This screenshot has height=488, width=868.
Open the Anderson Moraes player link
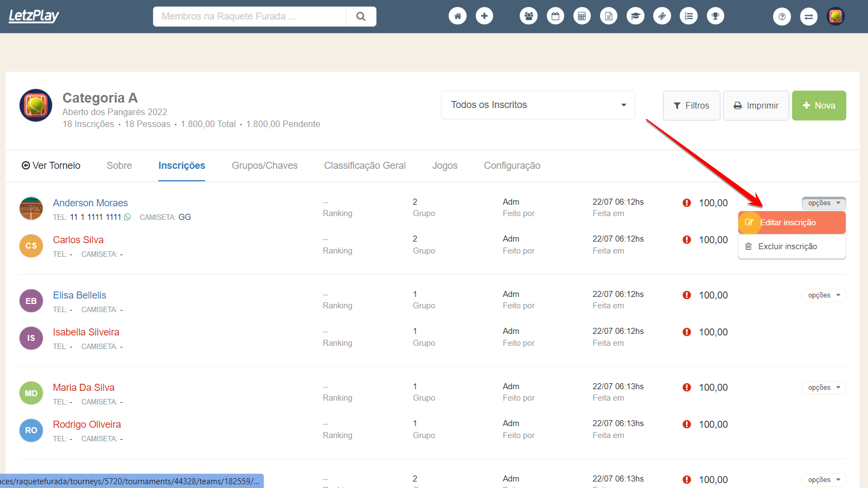91,203
